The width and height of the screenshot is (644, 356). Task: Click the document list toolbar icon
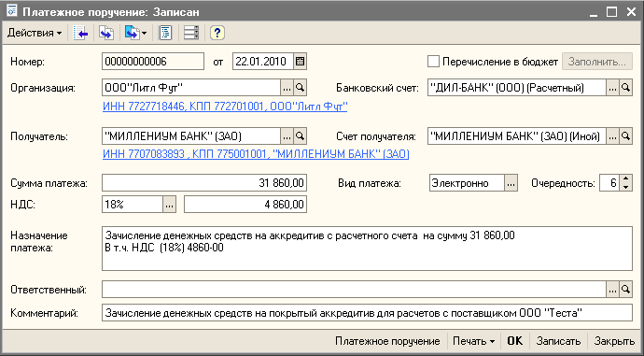point(165,33)
